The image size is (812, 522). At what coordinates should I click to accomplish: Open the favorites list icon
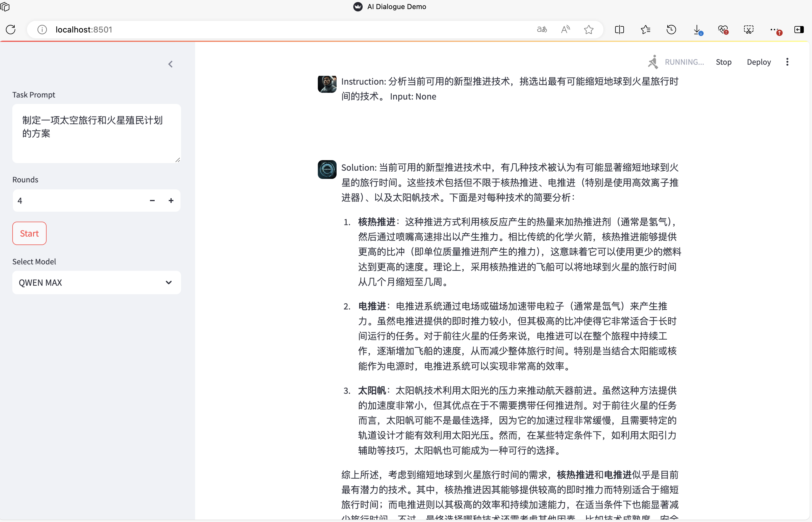pyautogui.click(x=645, y=30)
